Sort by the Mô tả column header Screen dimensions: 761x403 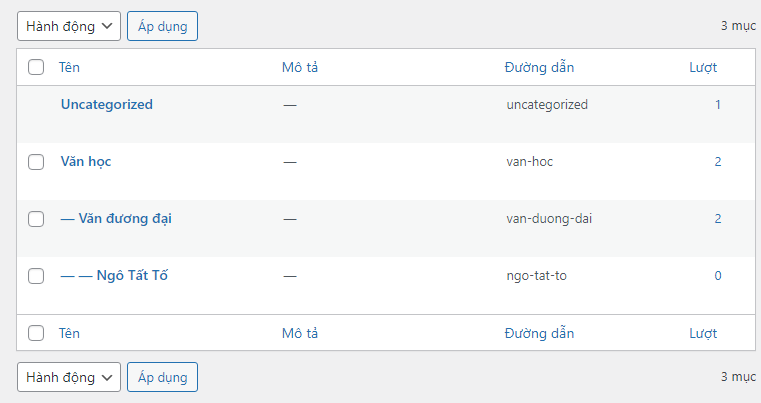(299, 67)
